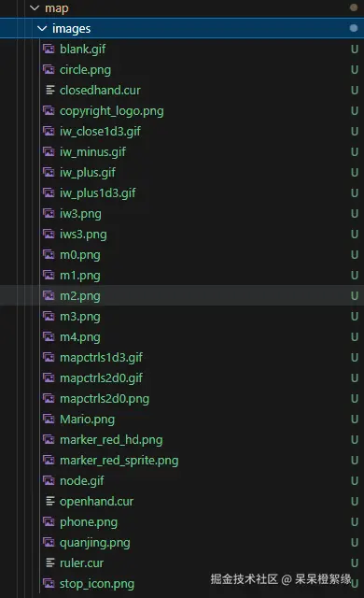Open the file iws3.png
The image size is (364, 598).
(x=83, y=235)
